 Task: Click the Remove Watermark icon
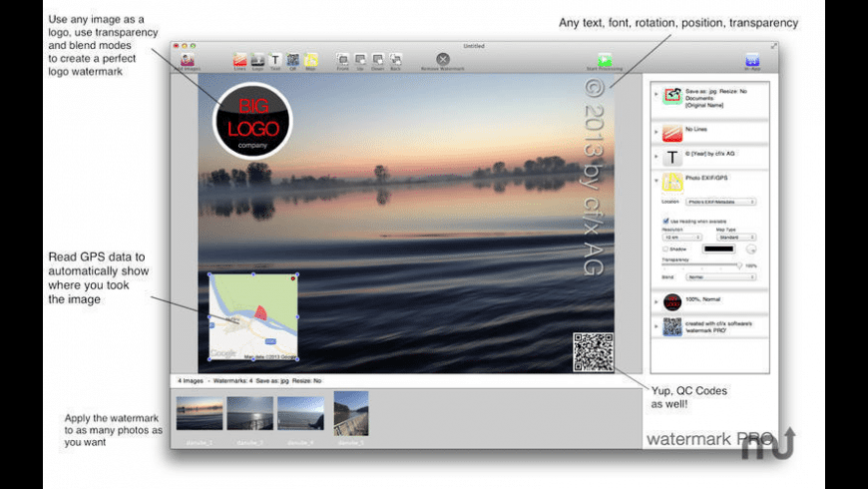[443, 60]
